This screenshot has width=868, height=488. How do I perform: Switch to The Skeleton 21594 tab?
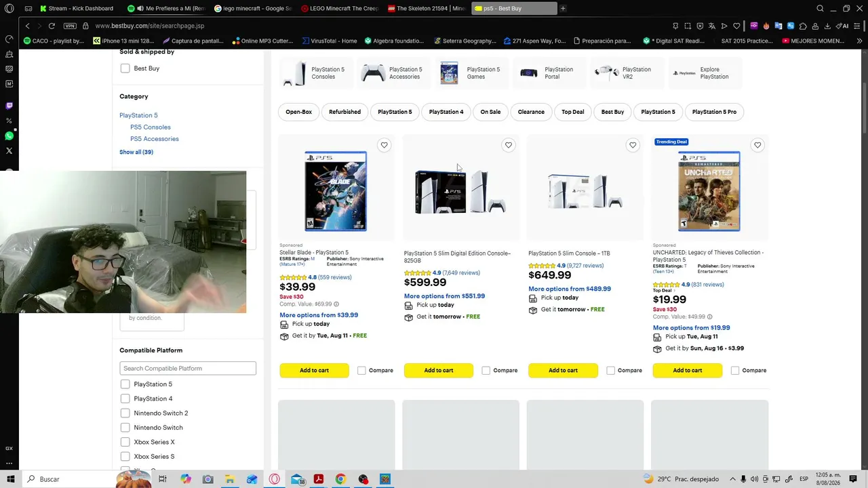pyautogui.click(x=427, y=8)
